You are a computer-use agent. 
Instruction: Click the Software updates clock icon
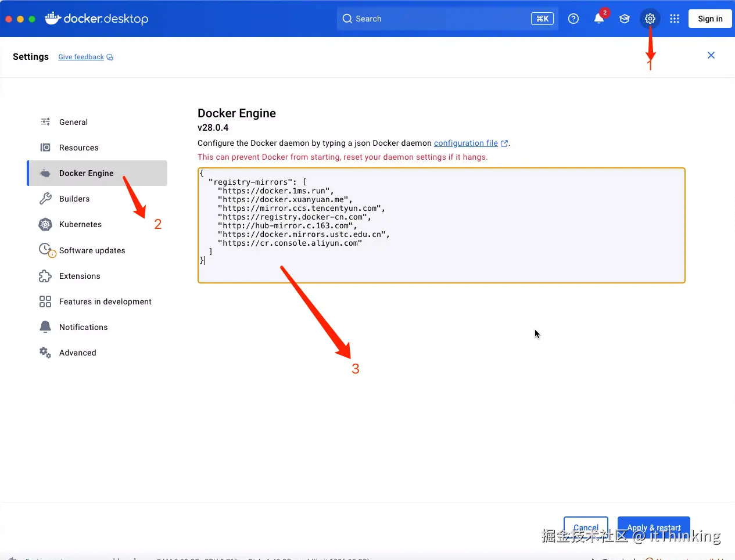46,250
